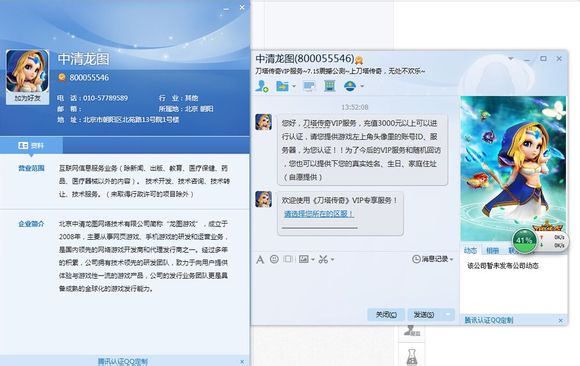The image size is (580, 366).
Task: Click the window shake icon
Action: point(288,259)
